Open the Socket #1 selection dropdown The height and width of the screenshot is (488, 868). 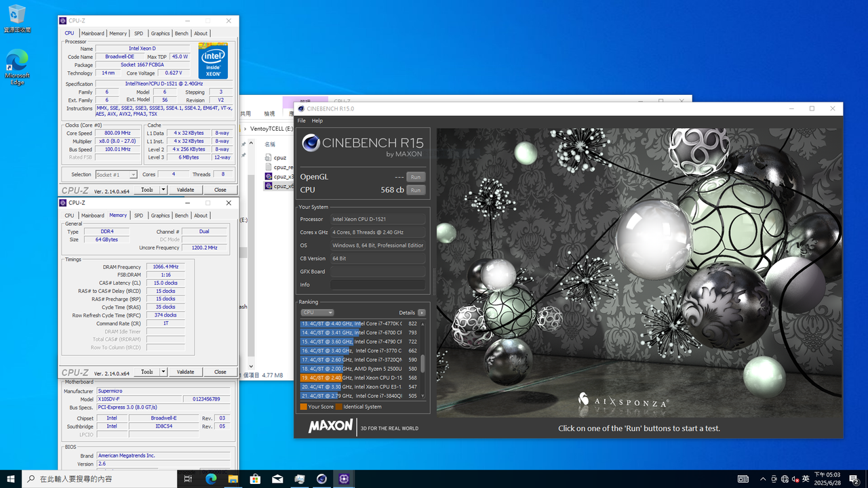(x=117, y=174)
